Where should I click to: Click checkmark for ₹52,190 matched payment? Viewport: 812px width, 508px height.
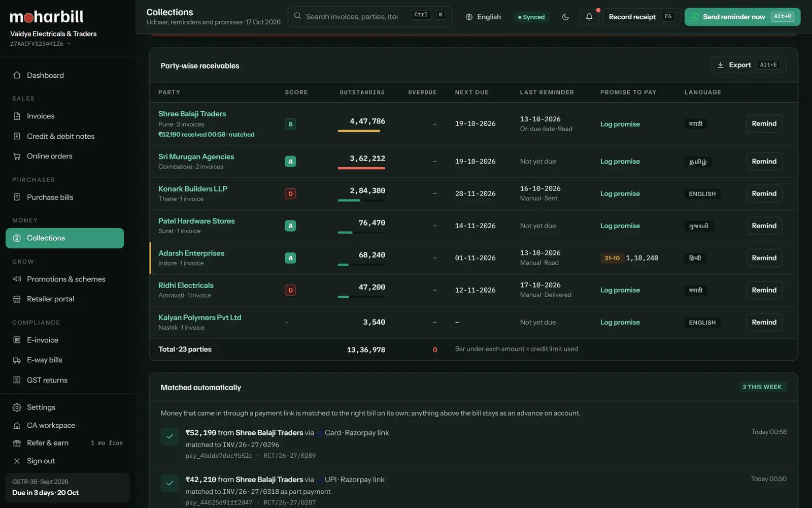pyautogui.click(x=170, y=436)
